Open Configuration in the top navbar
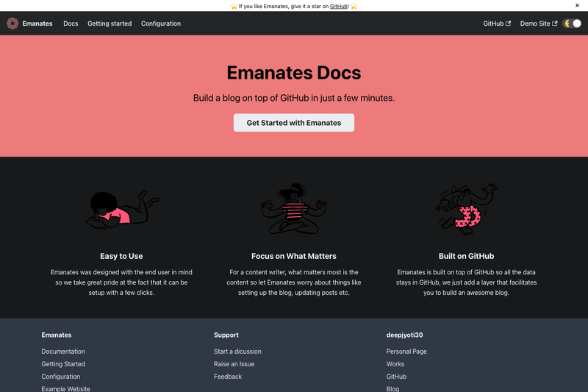The image size is (588, 392). (x=161, y=24)
